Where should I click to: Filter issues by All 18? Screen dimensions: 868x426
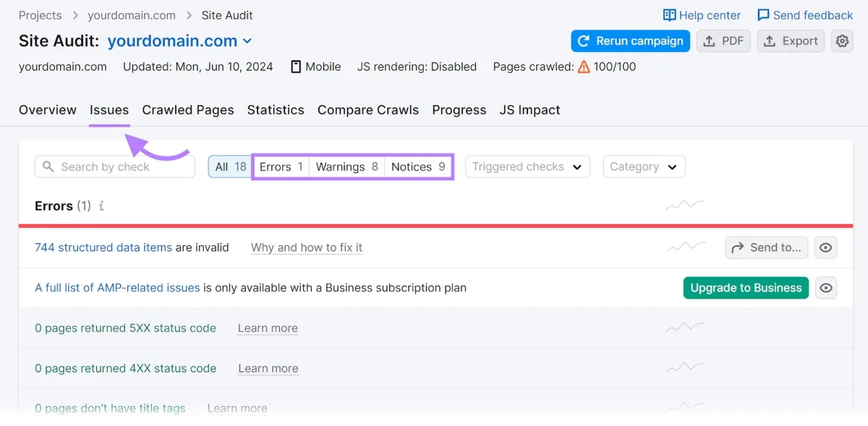pyautogui.click(x=230, y=166)
